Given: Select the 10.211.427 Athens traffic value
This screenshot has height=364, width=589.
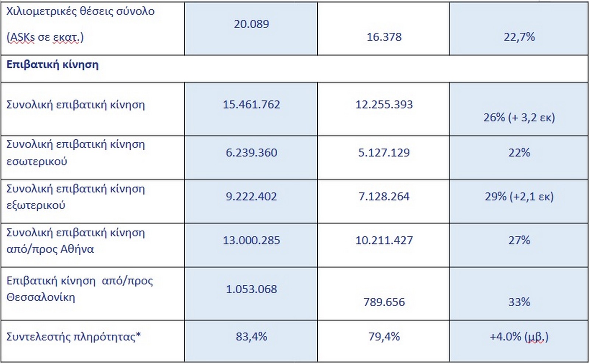Looking at the screenshot, I should 384,240.
